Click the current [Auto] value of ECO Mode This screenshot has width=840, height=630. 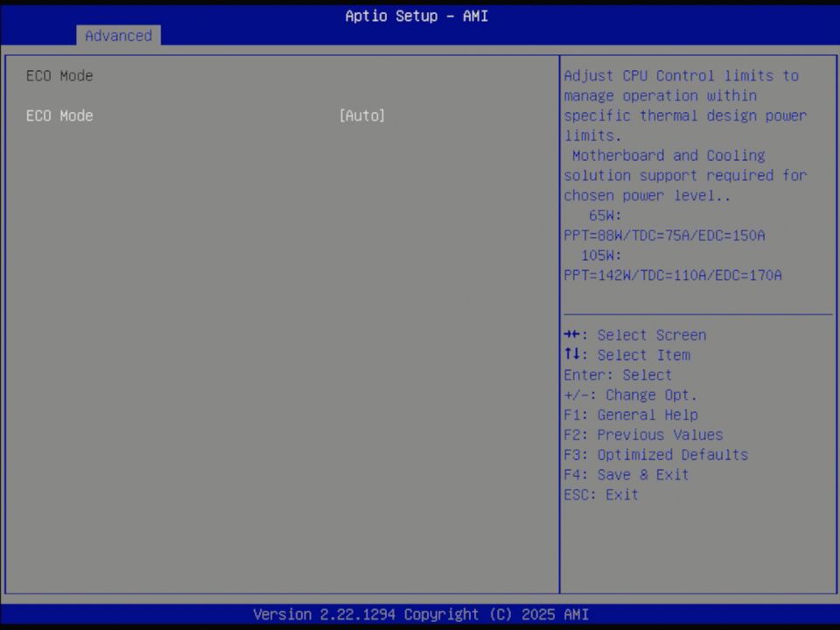tap(361, 115)
